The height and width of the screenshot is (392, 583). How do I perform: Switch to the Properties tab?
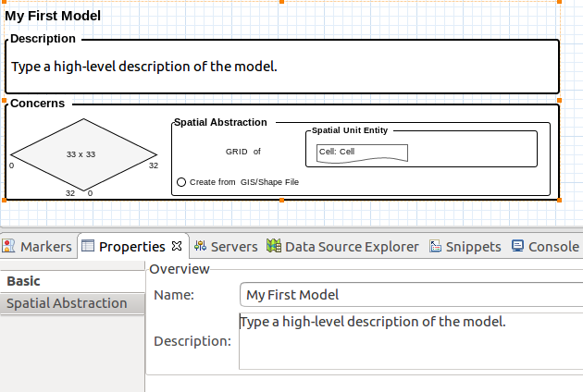[132, 246]
